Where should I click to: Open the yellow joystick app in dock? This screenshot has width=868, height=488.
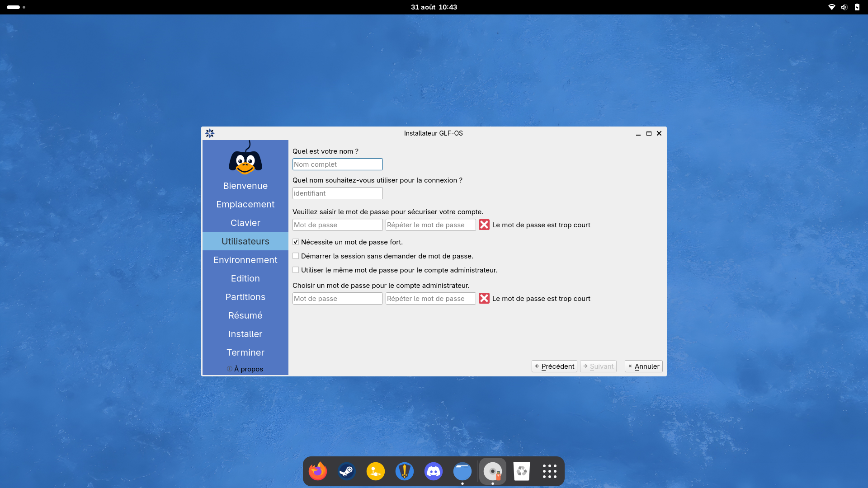click(x=376, y=471)
